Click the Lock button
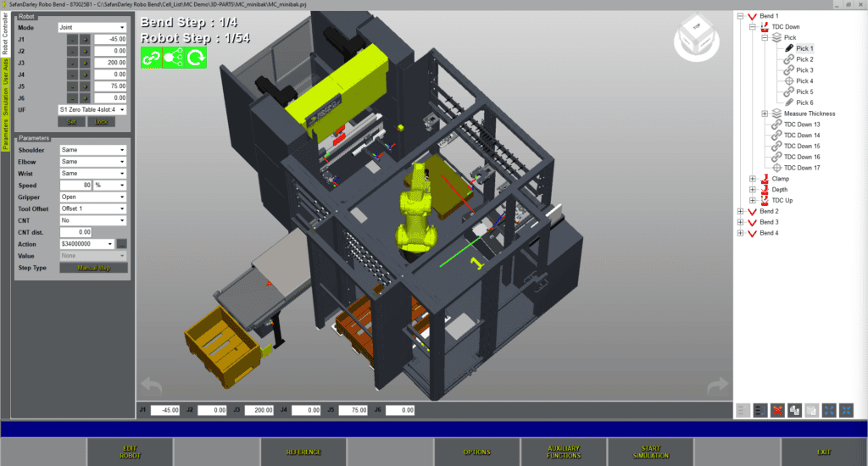This screenshot has height=466, width=868. [x=102, y=122]
